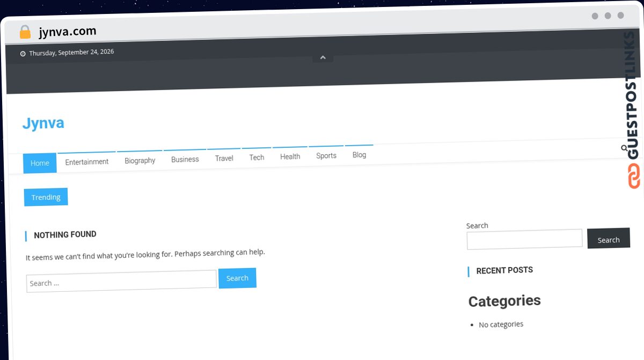Click the 'No categories' list entry
This screenshot has width=644, height=360.
coord(501,325)
